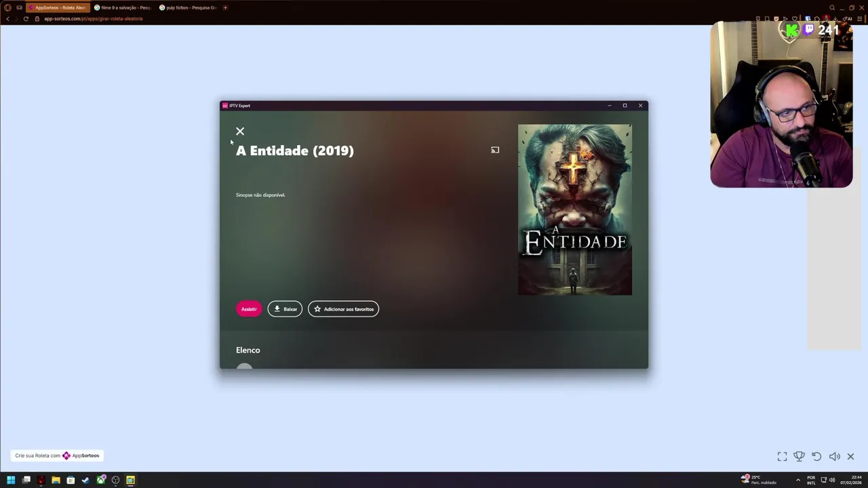Open the browser extensions cube icon
This screenshot has height=488, width=868.
click(x=817, y=18)
